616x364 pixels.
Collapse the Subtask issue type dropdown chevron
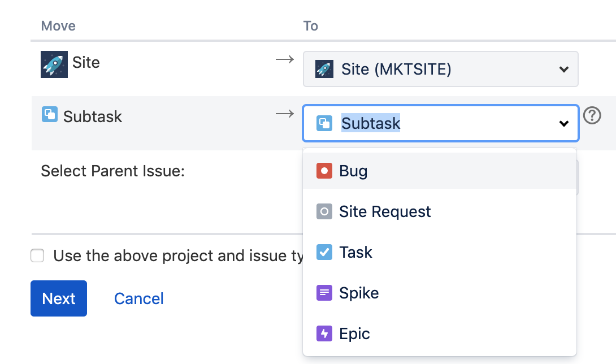click(x=563, y=123)
